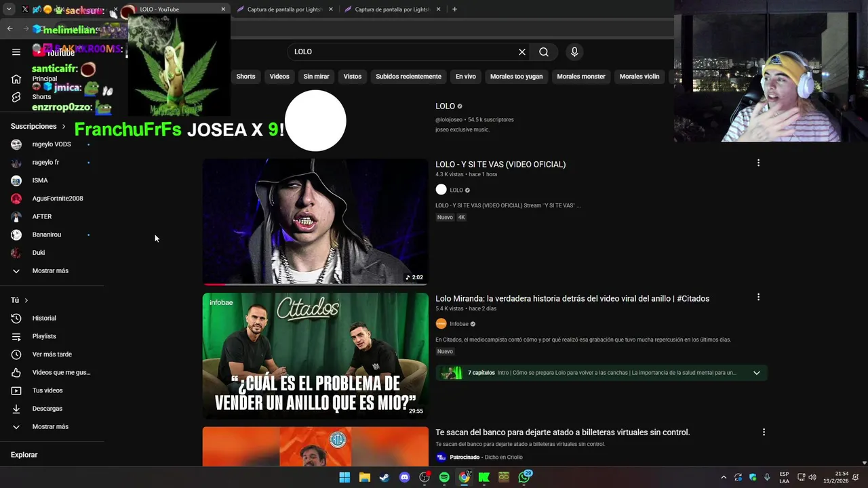Open the Infobae channel link
The image size is (868, 488).
pyautogui.click(x=459, y=324)
